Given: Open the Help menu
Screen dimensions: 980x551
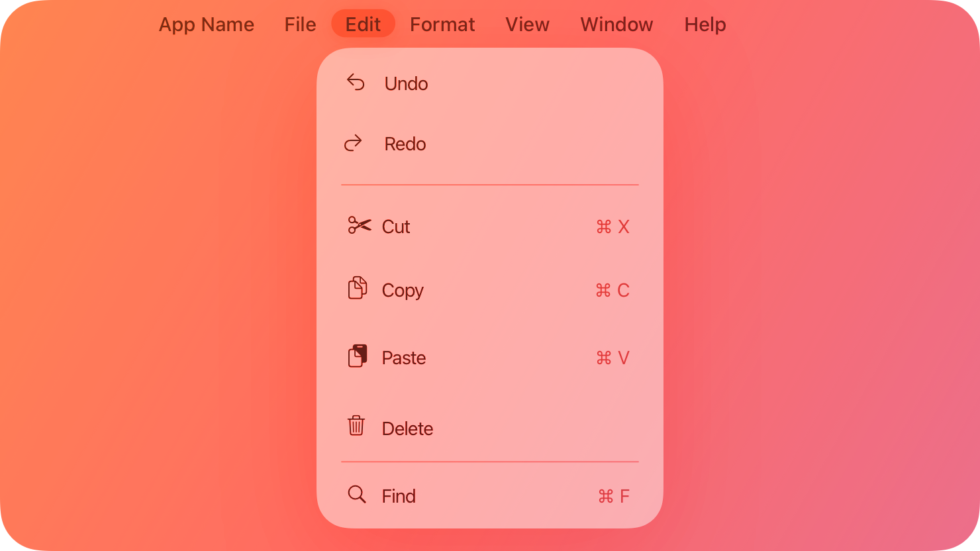Looking at the screenshot, I should [705, 24].
